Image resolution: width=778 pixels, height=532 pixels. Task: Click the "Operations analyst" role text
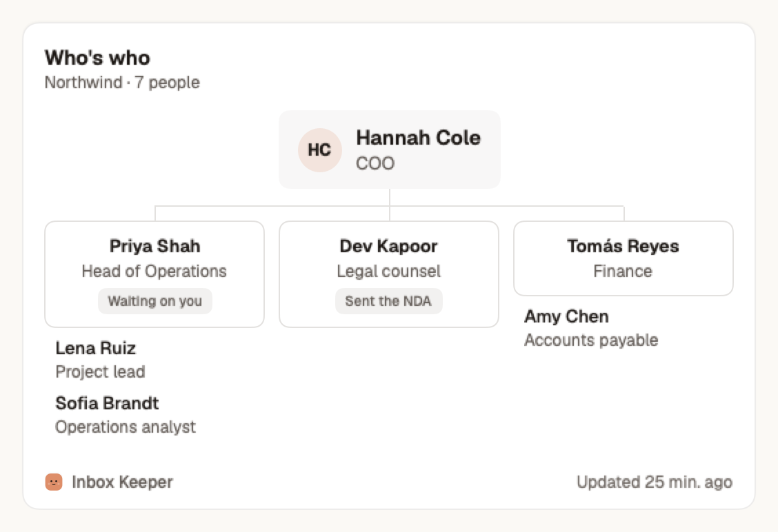[126, 427]
